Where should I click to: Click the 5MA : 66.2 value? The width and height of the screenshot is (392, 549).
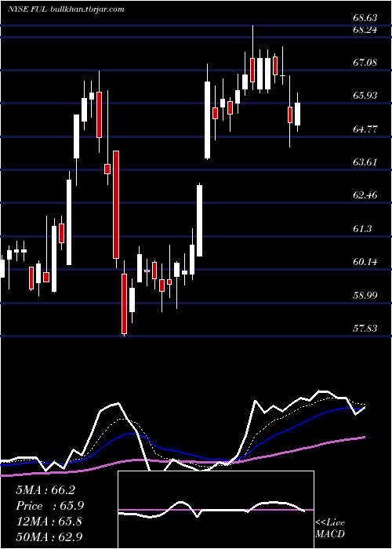click(x=45, y=490)
